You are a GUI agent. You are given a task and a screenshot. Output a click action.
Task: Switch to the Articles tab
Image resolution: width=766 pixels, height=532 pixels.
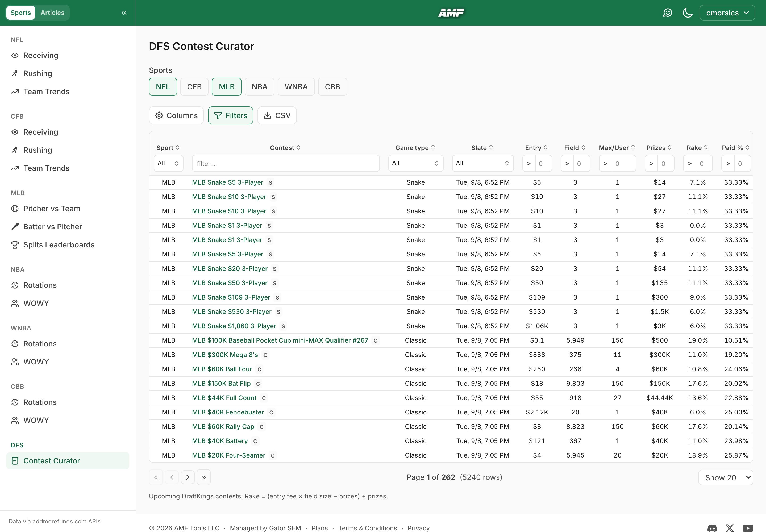pyautogui.click(x=52, y=13)
